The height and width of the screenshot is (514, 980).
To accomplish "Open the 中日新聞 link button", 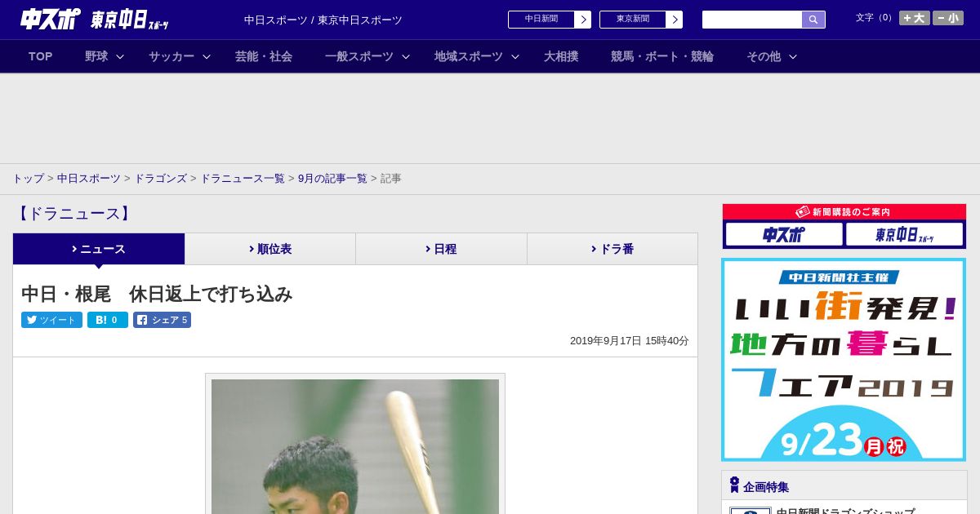I will [x=541, y=20].
